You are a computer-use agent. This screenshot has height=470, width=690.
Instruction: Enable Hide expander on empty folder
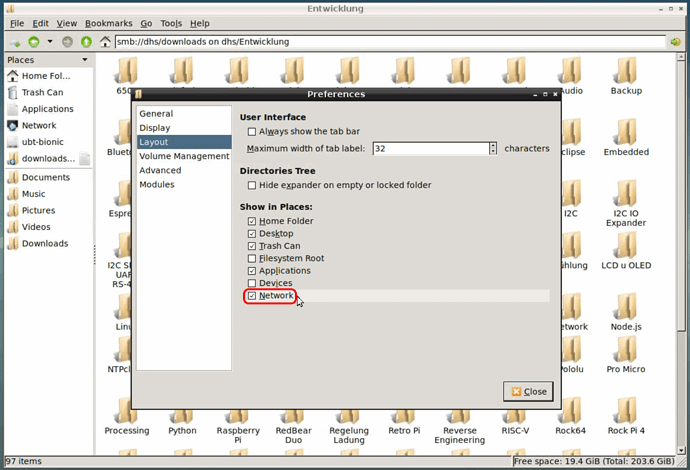(x=252, y=185)
